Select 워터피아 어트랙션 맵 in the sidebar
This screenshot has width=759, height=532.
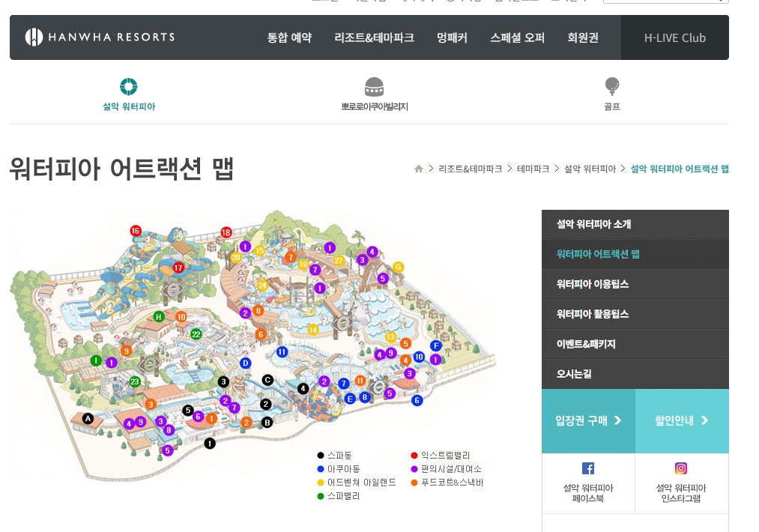click(635, 254)
